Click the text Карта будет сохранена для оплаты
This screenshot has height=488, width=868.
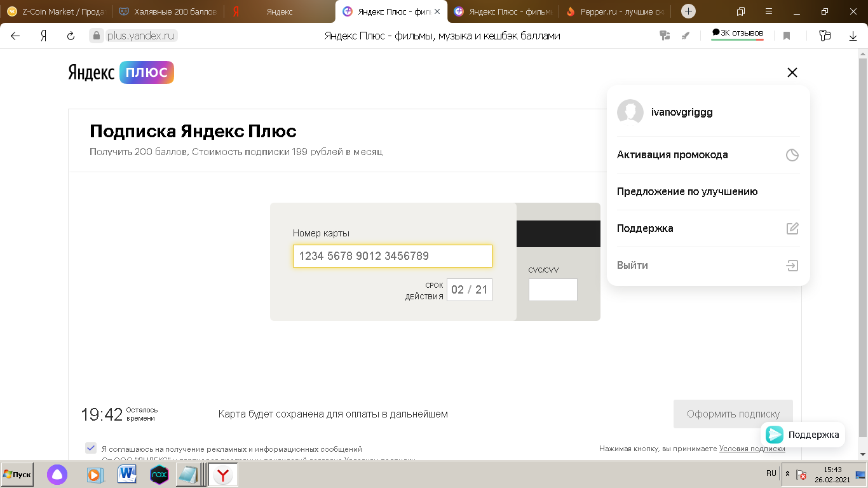pos(333,414)
